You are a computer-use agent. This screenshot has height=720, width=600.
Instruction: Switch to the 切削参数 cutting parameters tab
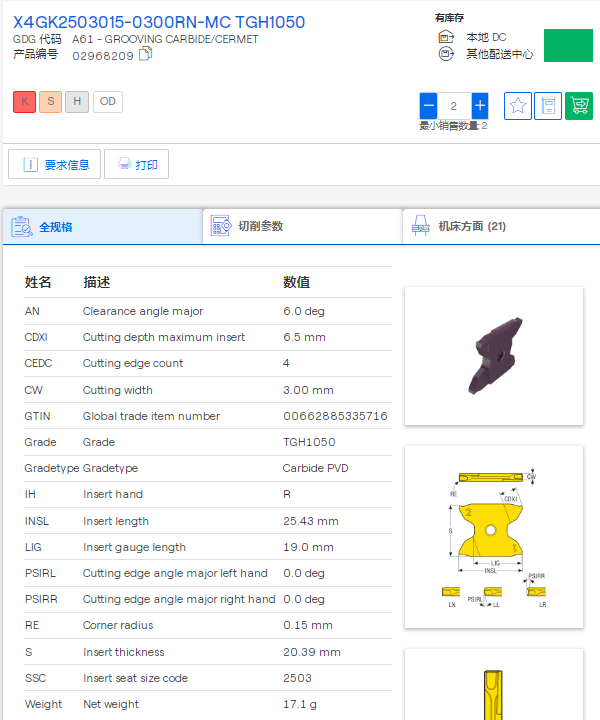(x=301, y=227)
